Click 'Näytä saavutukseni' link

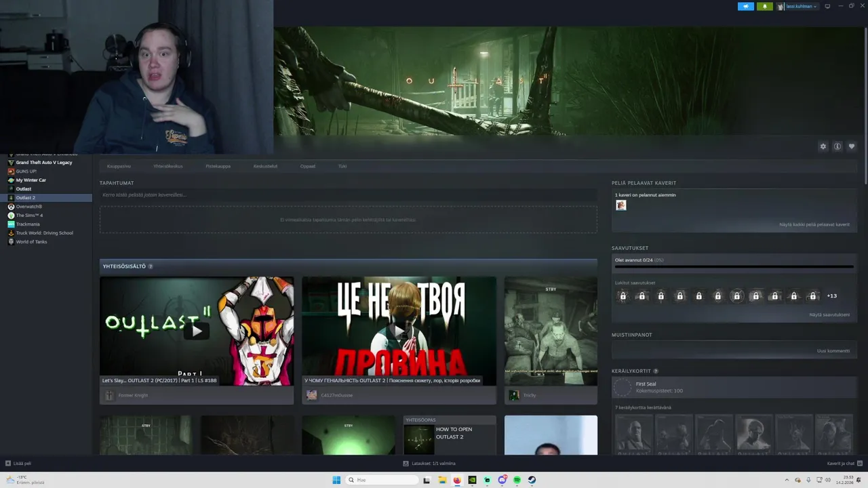(x=829, y=314)
